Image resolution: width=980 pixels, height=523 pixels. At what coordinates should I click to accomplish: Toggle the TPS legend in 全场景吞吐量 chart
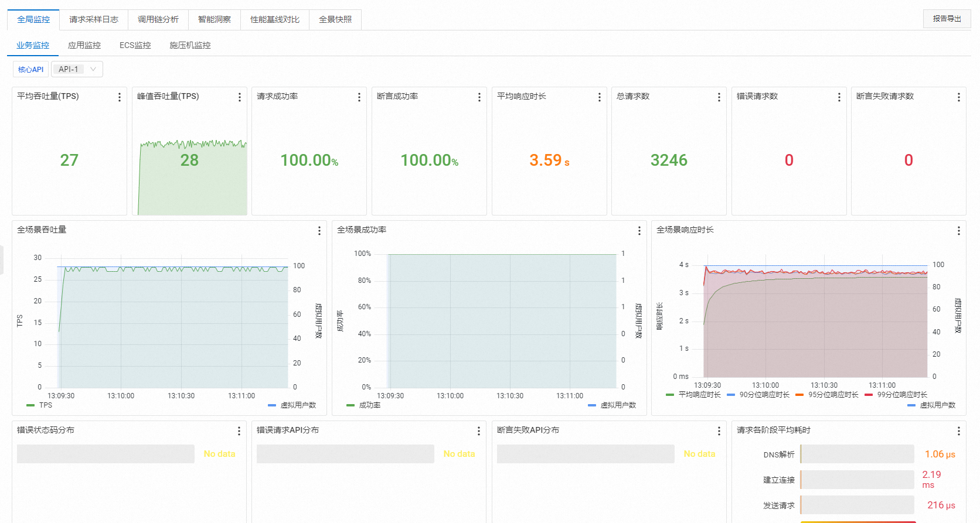coord(39,405)
